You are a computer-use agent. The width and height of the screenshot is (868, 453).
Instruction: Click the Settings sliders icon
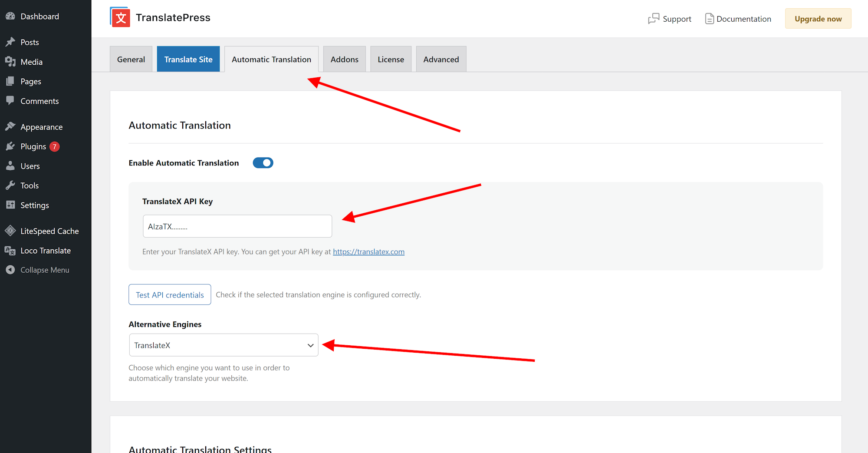[x=10, y=205]
